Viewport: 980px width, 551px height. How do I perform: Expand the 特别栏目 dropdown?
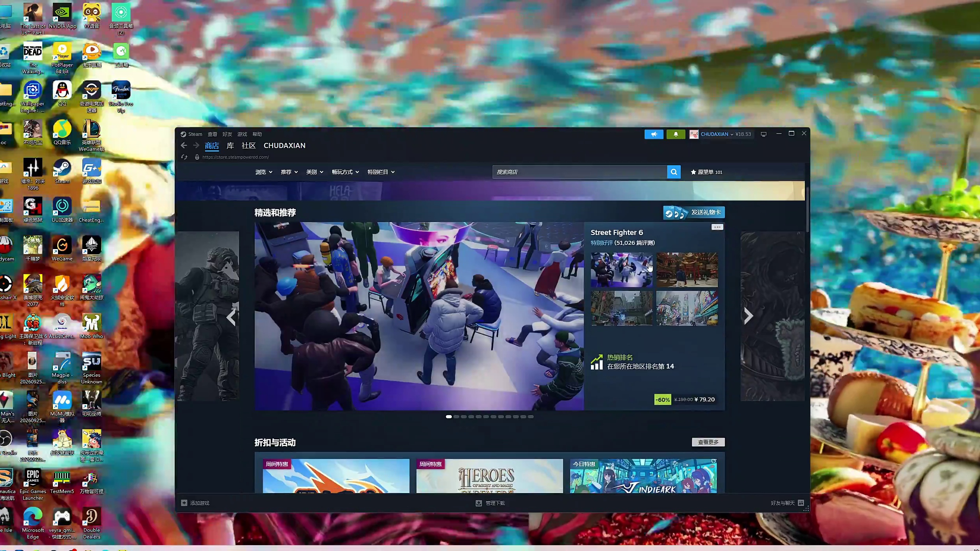click(x=381, y=172)
